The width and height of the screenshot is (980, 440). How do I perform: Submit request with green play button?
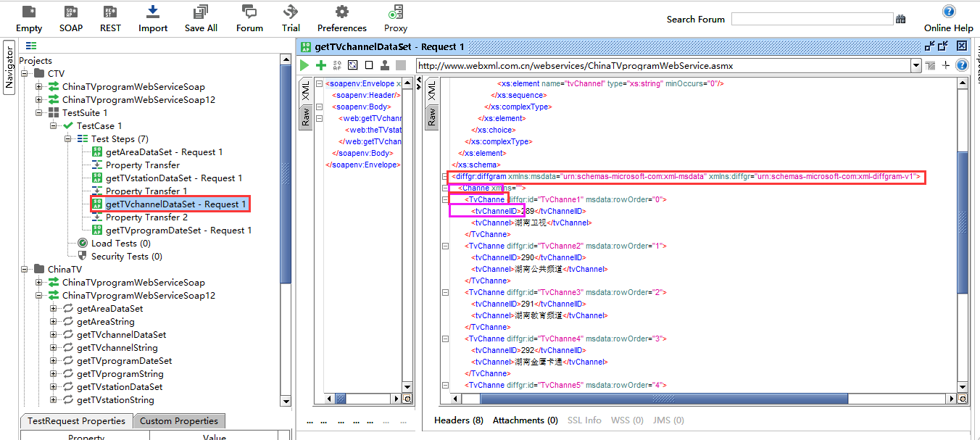click(305, 65)
